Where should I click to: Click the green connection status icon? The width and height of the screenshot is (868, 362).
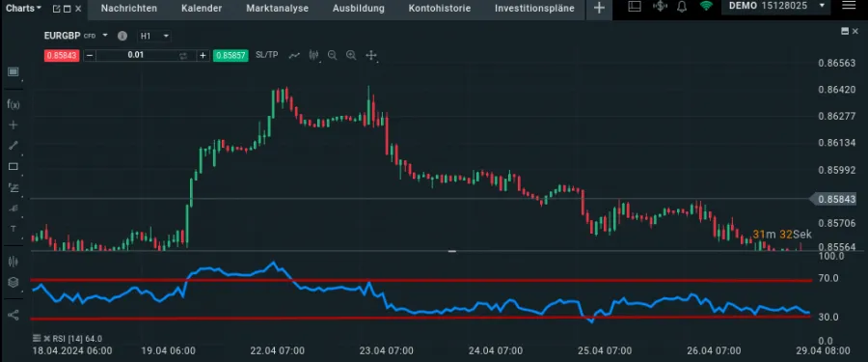706,6
